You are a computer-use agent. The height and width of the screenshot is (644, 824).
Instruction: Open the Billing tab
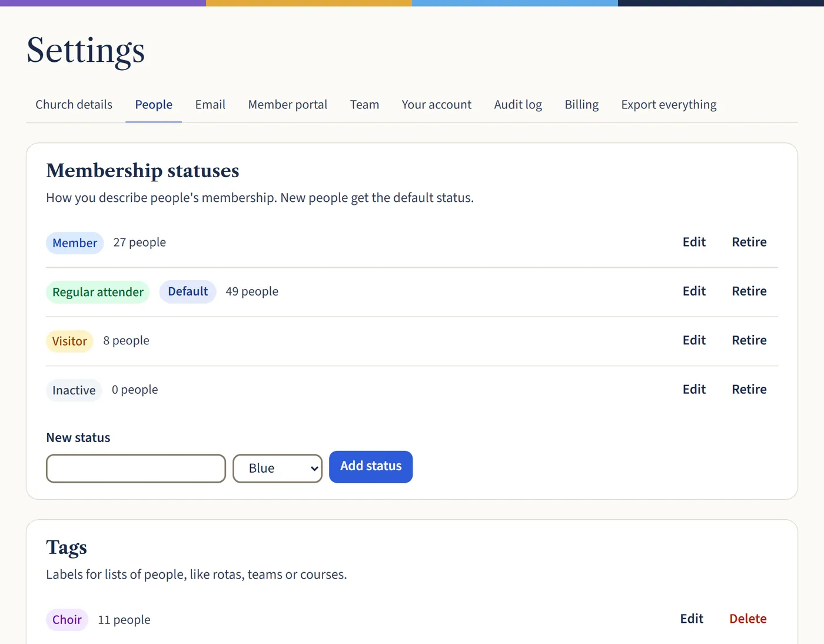point(582,105)
